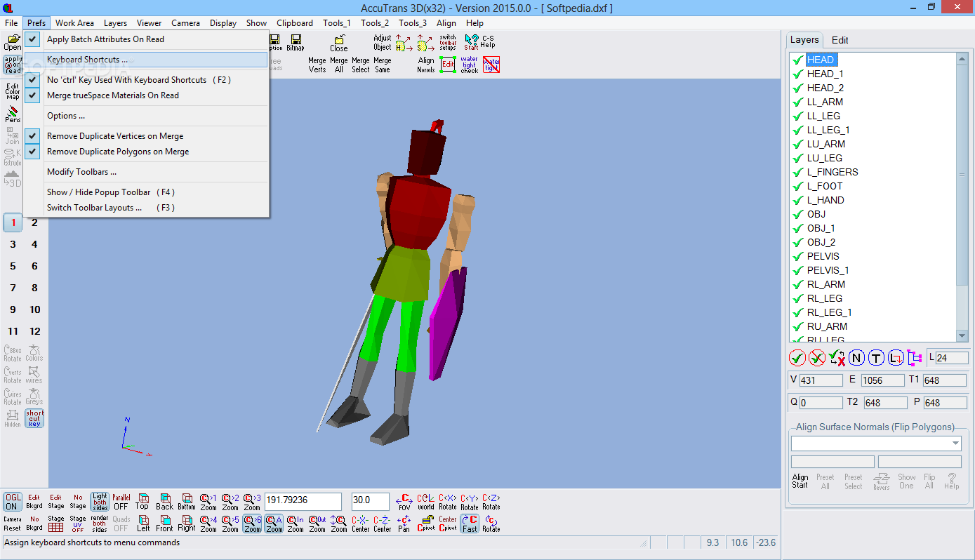975x560 pixels.
Task: Open the File menu
Action: click(11, 23)
